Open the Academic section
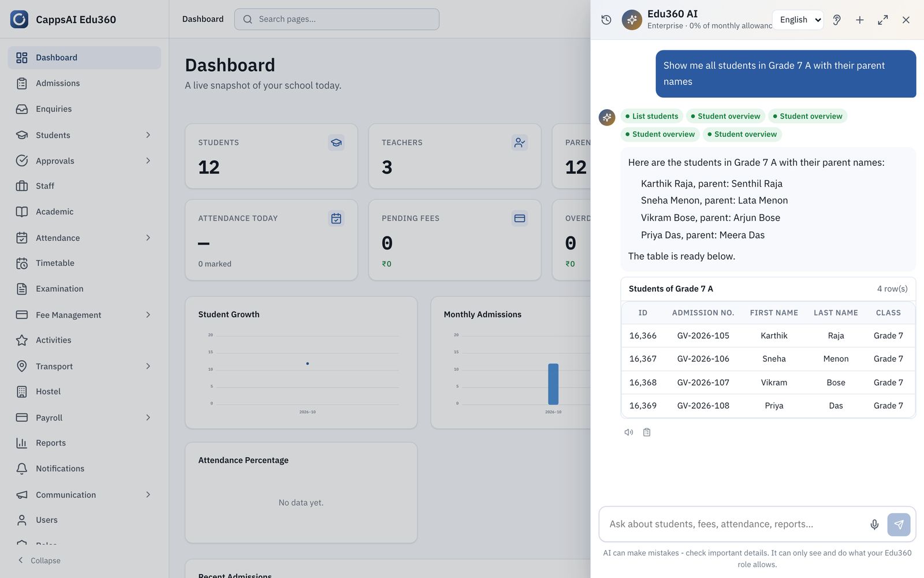This screenshot has height=578, width=924. coord(84,212)
